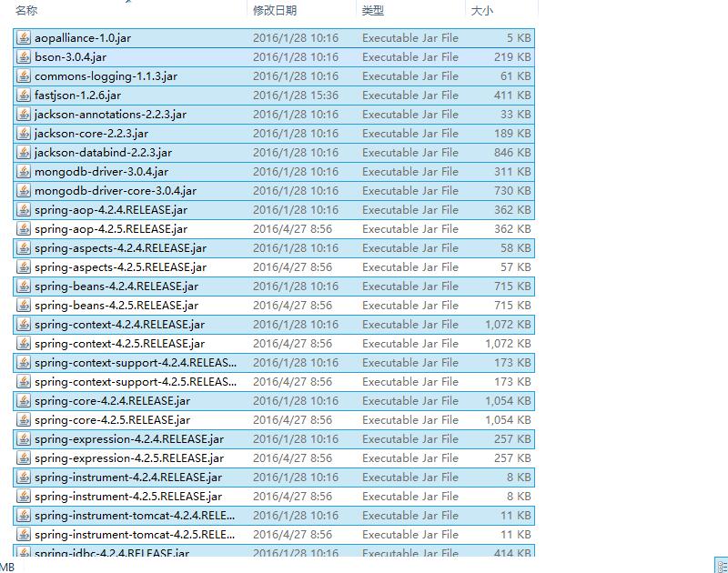Click the jar icon of mongodb-driver-3.0.4.jar
Image resolution: width=728 pixels, height=573 pixels.
click(24, 172)
